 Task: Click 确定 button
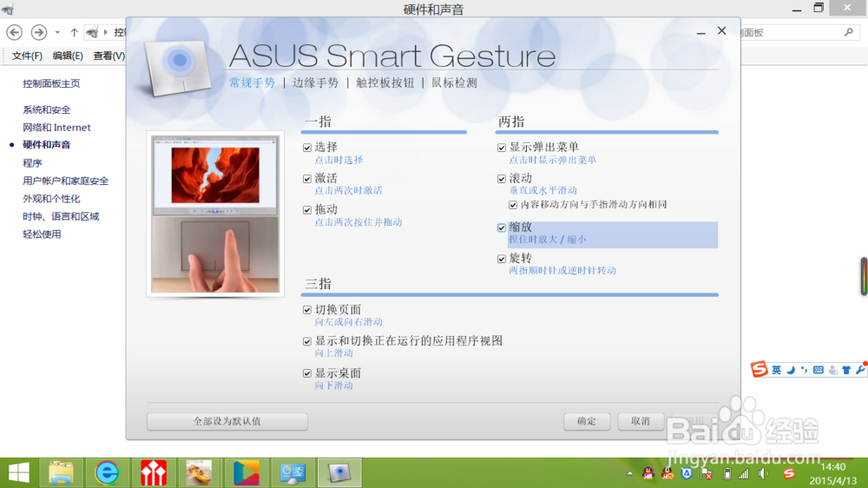tap(587, 421)
